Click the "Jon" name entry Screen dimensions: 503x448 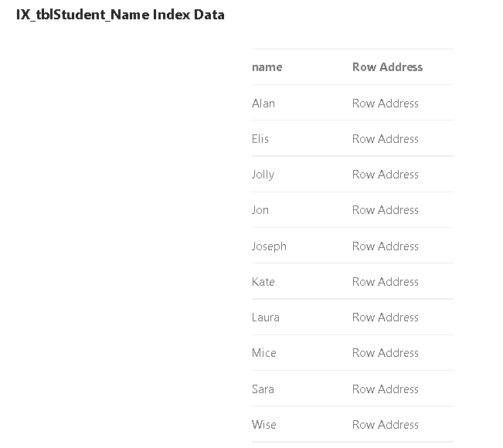coord(260,210)
